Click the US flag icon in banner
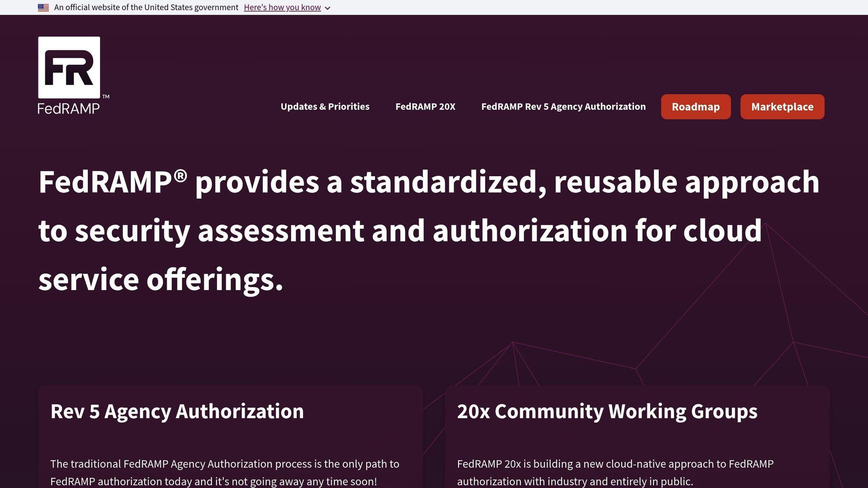The width and height of the screenshot is (868, 488). [43, 8]
